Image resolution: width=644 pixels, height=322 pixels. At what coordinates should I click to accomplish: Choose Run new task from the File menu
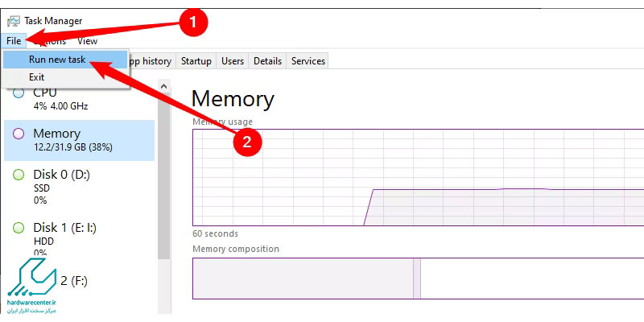point(66,60)
